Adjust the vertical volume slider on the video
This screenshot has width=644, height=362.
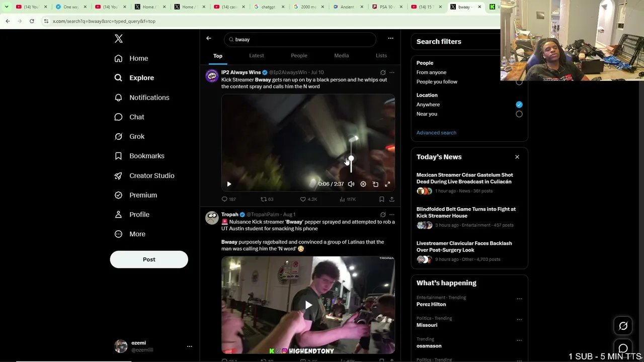351,155
